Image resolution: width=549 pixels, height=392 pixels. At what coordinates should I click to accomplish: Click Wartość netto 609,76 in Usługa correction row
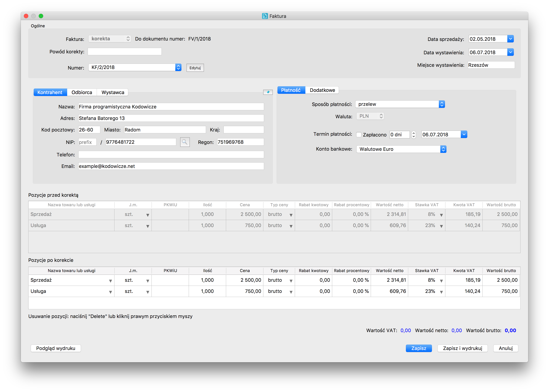(389, 291)
